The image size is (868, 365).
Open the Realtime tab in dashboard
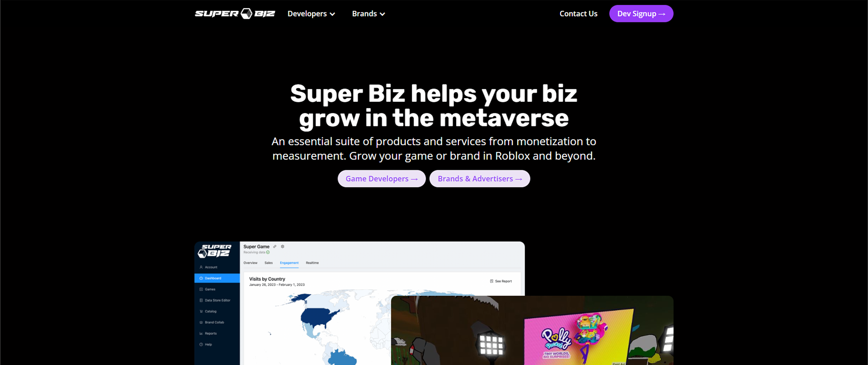tap(312, 263)
